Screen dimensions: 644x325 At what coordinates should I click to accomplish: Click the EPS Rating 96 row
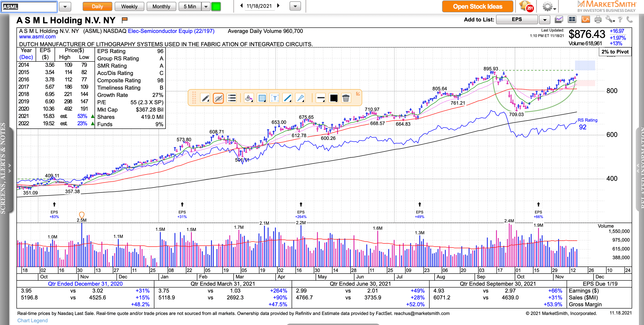point(130,51)
